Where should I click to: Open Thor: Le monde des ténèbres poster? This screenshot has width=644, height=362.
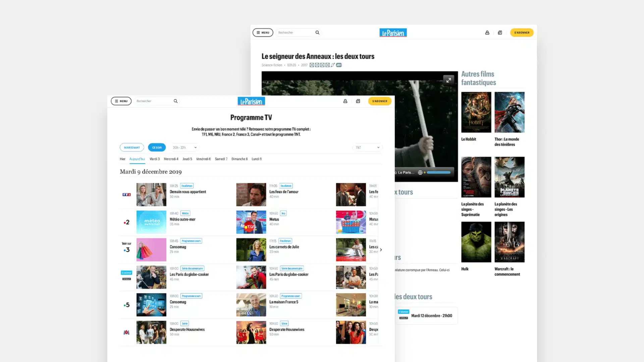point(509,112)
